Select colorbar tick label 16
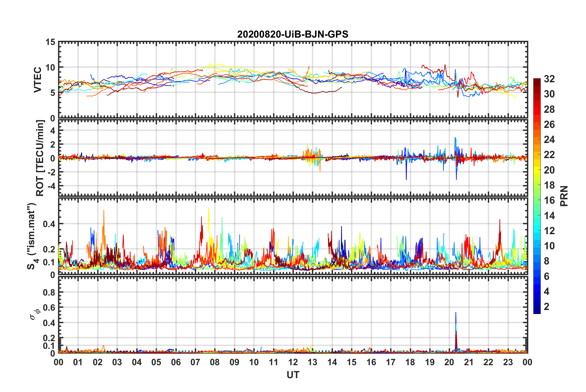The image size is (586, 392). pos(549,200)
